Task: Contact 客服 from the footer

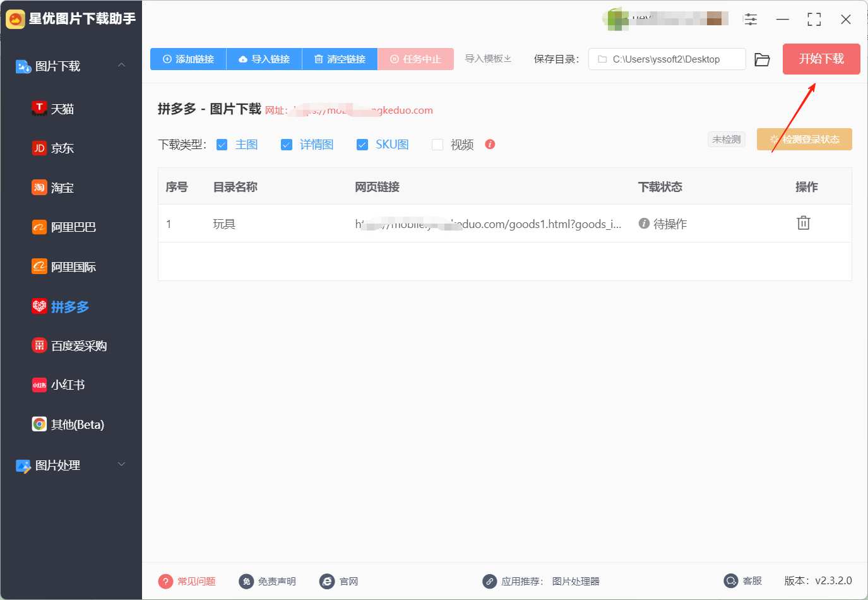Action: (743, 581)
